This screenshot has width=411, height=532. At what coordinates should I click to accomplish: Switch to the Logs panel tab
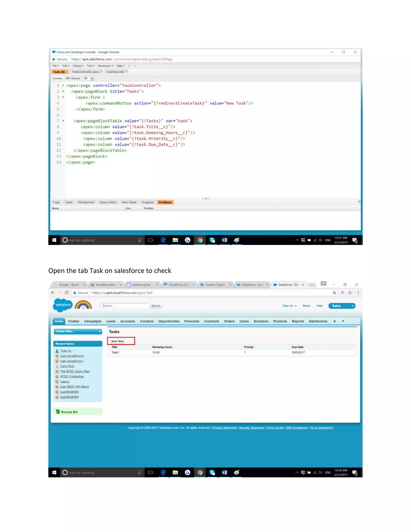(x=56, y=202)
